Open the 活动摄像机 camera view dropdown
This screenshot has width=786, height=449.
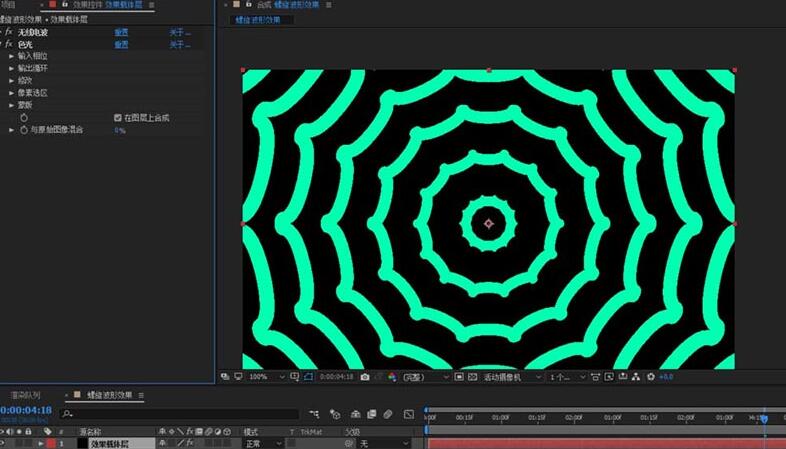(512, 377)
